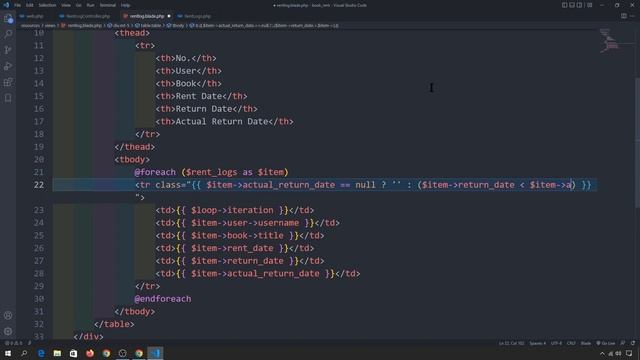640x360 pixels.
Task: Click the errors and warnings status item
Action: pyautogui.click(x=15, y=343)
